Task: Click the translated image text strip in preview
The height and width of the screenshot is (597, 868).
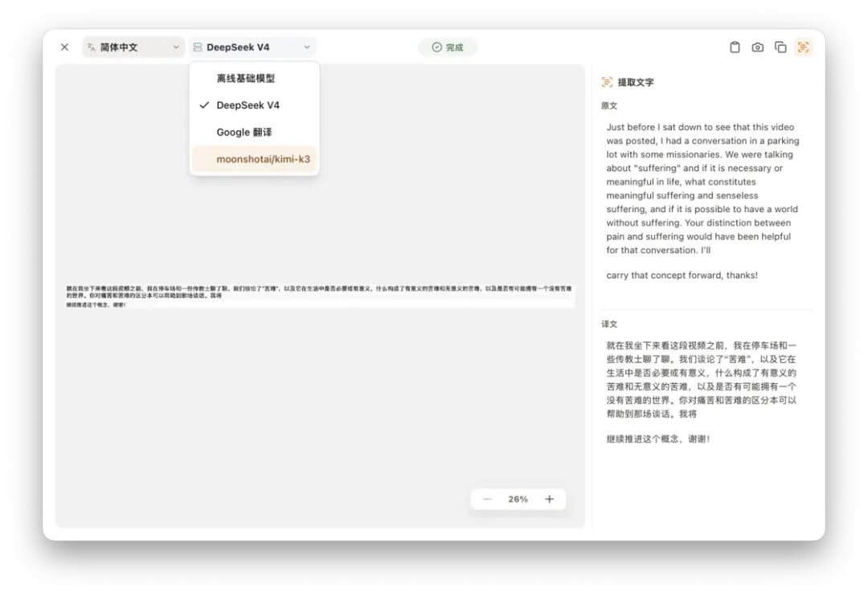Action: (319, 296)
